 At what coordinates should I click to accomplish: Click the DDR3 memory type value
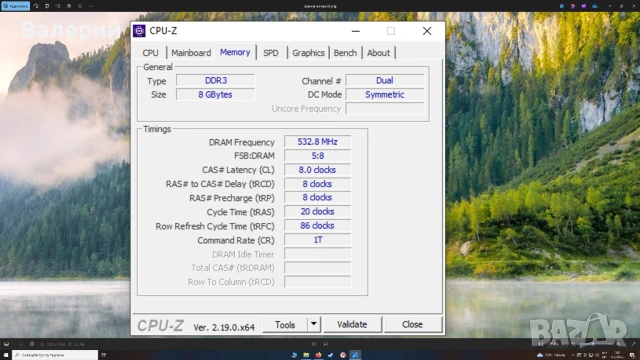pos(216,80)
